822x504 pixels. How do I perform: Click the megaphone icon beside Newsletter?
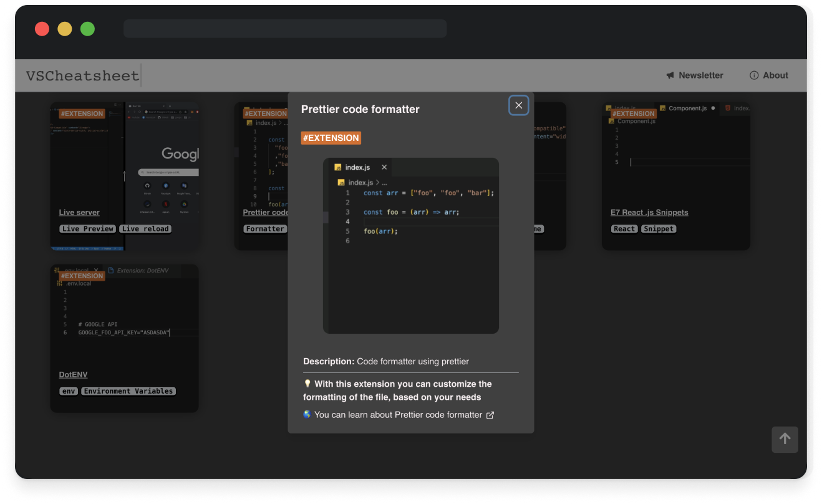670,75
